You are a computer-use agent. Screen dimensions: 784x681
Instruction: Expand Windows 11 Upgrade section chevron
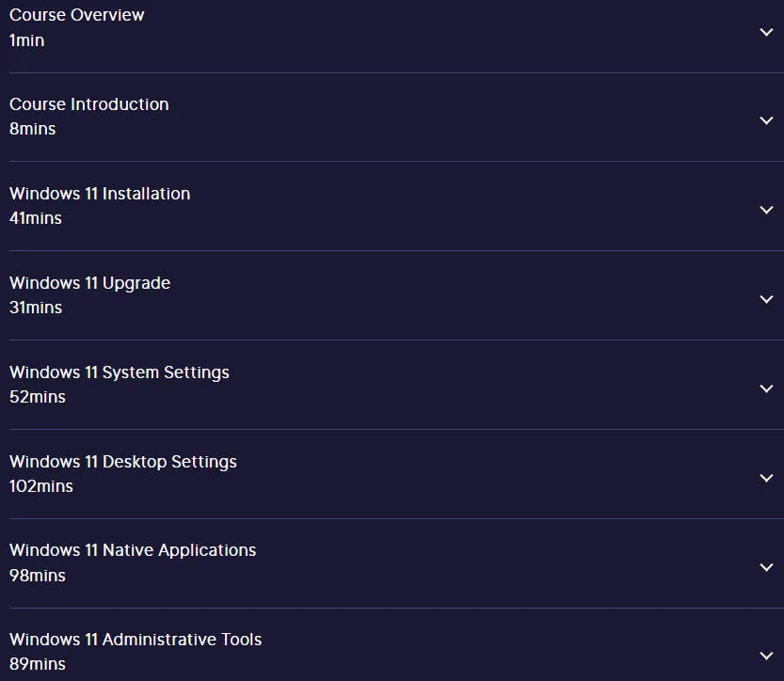(x=766, y=300)
